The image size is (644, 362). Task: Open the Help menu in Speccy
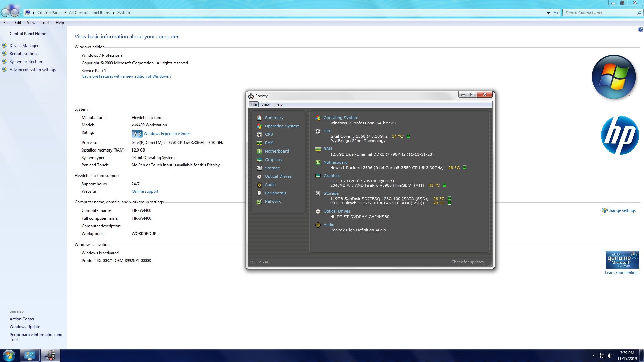278,104
